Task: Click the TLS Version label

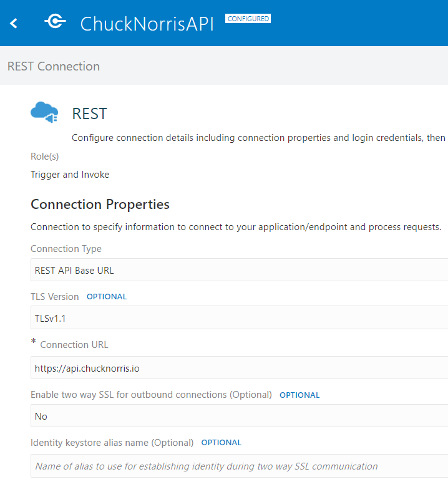Action: tap(55, 297)
